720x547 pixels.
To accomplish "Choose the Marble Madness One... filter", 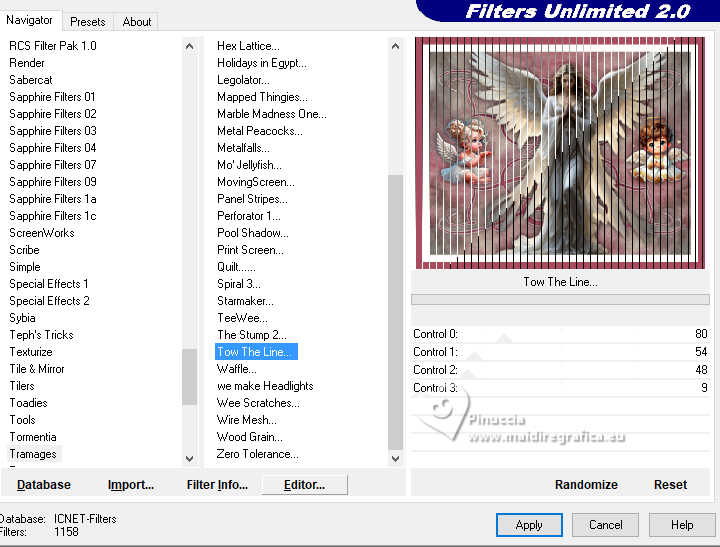I will tap(272, 114).
